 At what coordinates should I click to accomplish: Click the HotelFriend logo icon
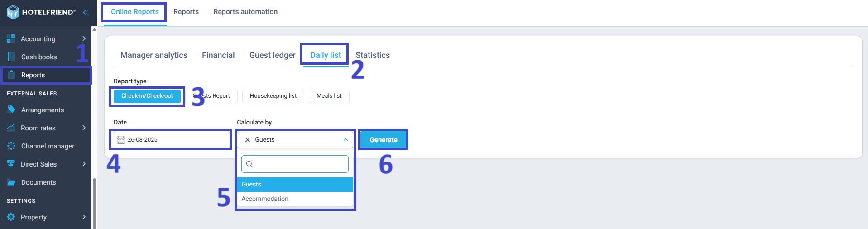13,12
